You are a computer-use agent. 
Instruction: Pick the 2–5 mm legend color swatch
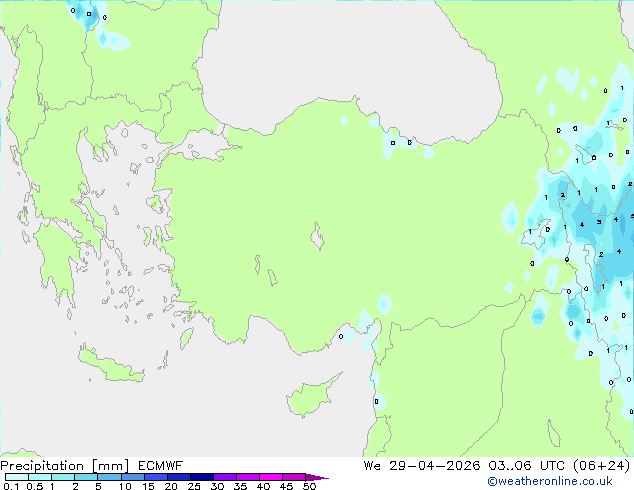click(86, 477)
